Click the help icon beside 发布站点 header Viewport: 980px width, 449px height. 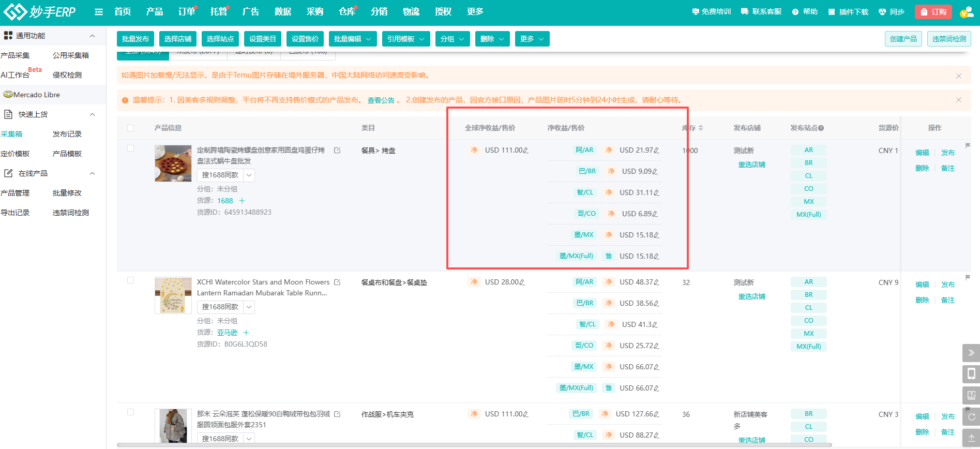click(x=821, y=128)
